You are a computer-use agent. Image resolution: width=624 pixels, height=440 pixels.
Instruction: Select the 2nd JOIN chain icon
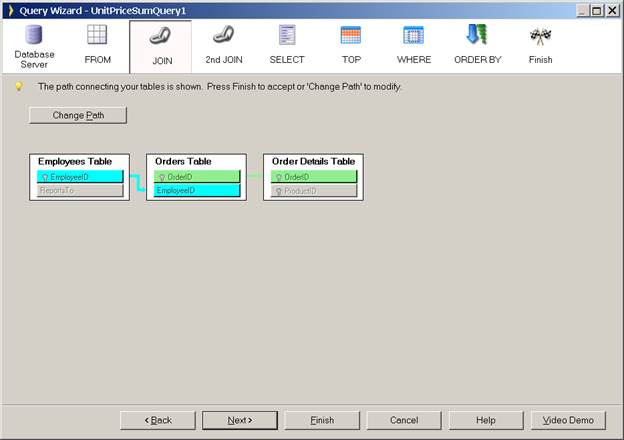point(223,36)
